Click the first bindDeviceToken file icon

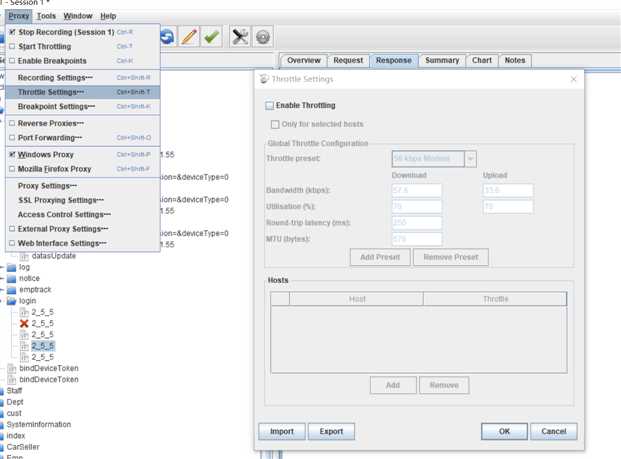point(12,368)
